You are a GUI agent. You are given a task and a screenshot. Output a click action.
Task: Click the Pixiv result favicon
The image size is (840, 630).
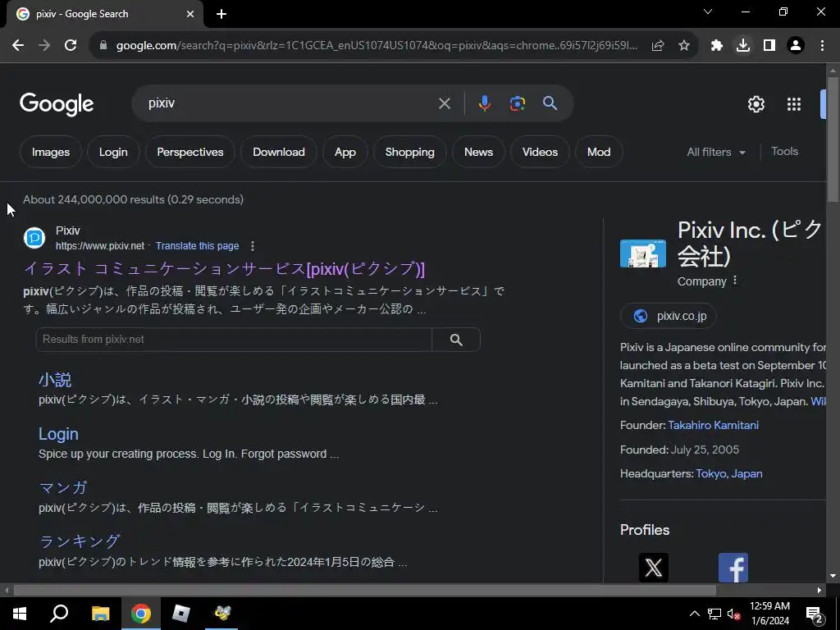[34, 238]
